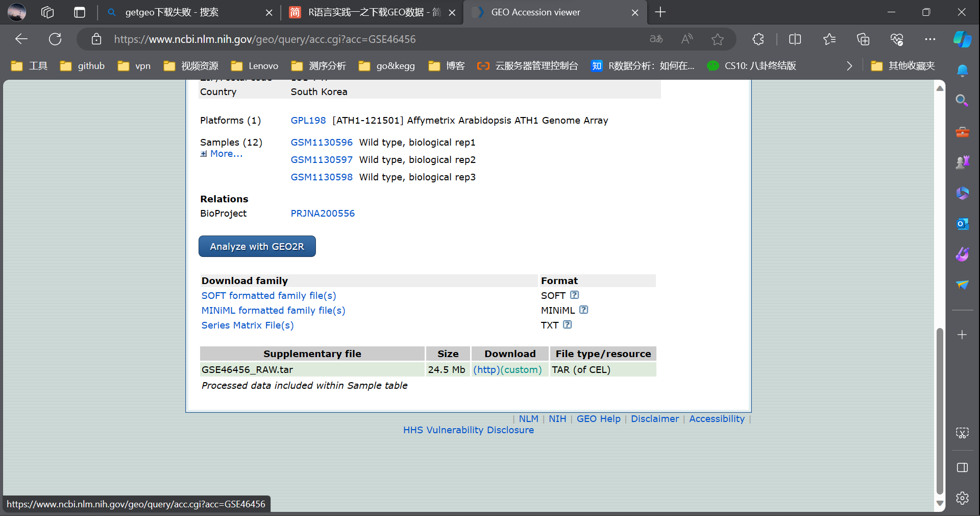Show more bookmarks with the chevron arrow
Viewport: 980px width, 516px height.
(x=849, y=66)
